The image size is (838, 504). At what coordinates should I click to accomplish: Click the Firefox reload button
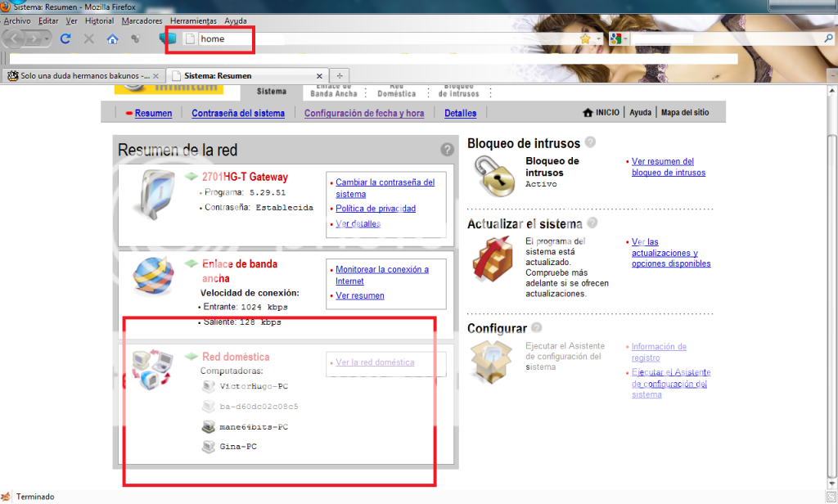(65, 38)
